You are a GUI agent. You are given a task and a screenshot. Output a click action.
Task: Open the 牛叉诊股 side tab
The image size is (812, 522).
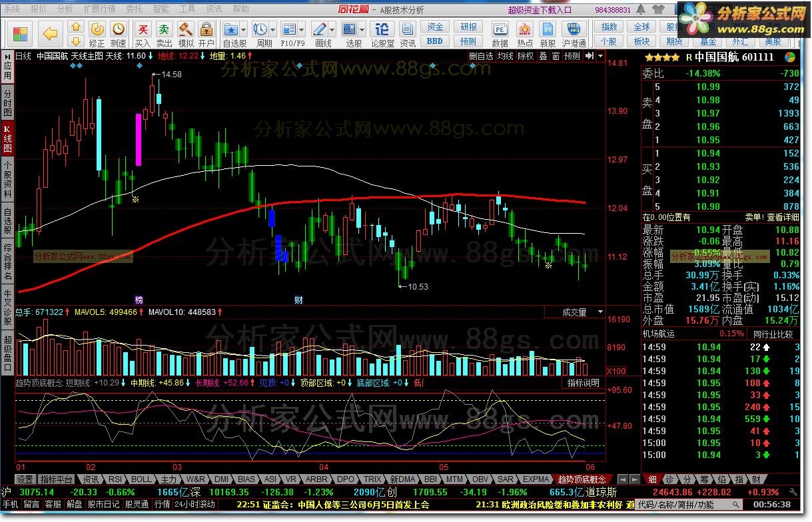coord(7,308)
